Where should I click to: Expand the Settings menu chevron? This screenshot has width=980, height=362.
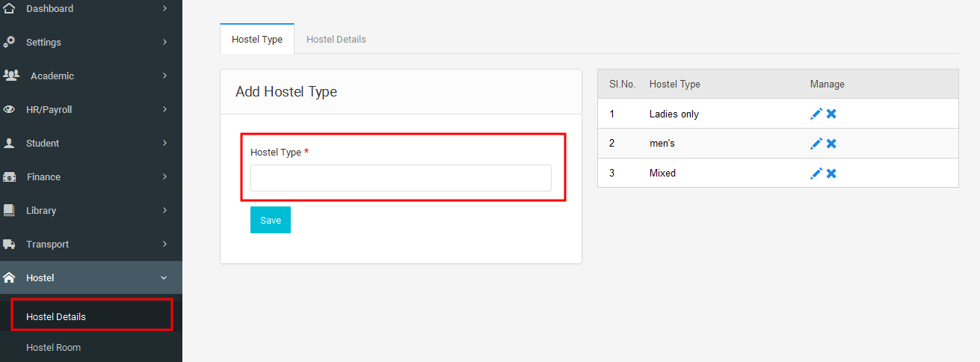pos(164,42)
